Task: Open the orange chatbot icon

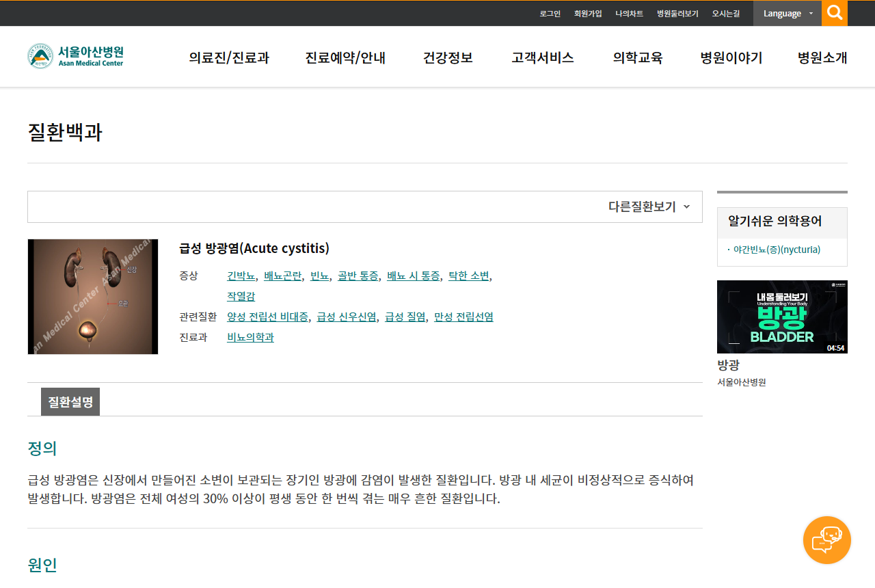Action: click(827, 540)
